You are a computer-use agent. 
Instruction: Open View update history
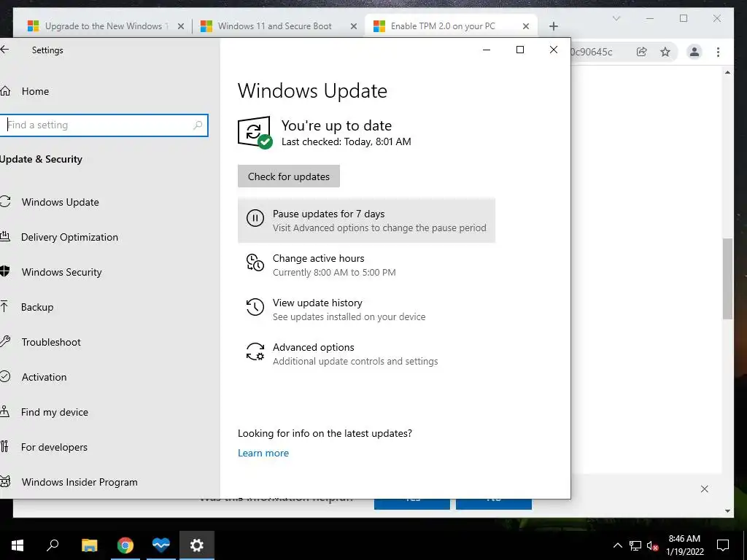click(366, 309)
